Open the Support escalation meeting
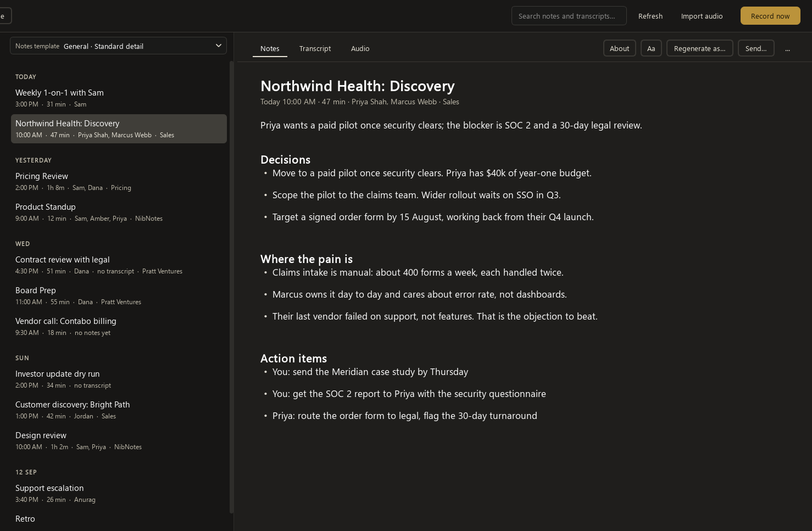Image resolution: width=812 pixels, height=531 pixels. click(x=119, y=493)
